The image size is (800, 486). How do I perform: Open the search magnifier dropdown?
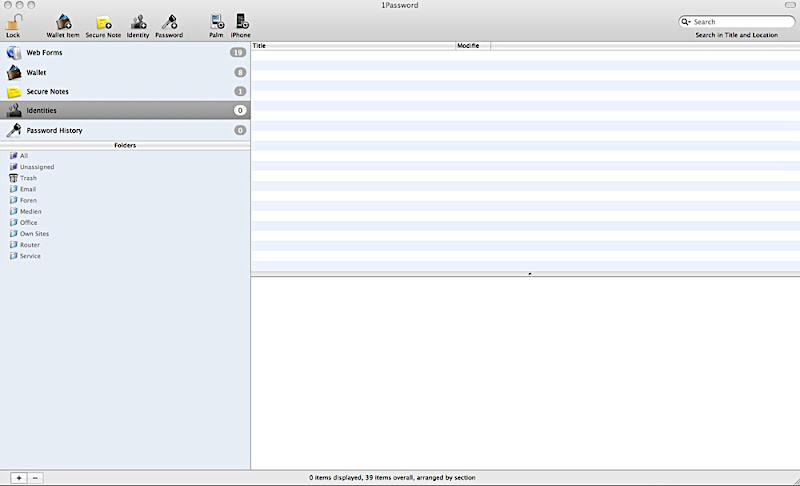[x=687, y=21]
